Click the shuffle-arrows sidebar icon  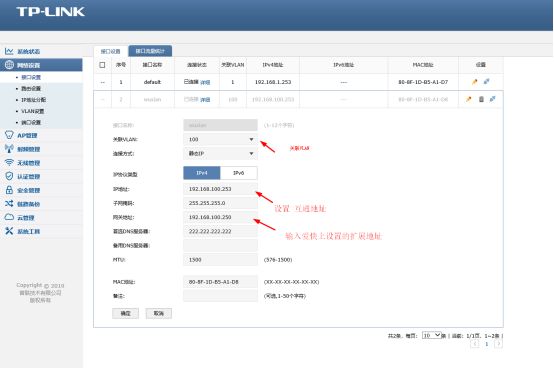click(9, 204)
